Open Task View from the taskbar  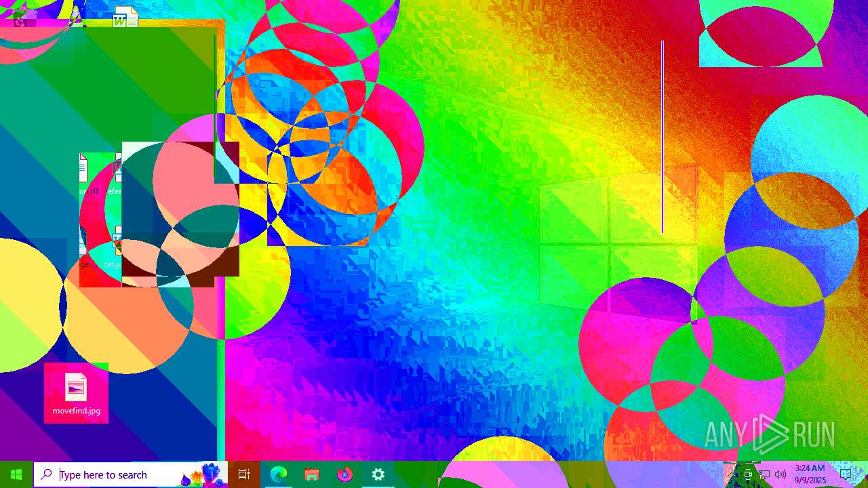(244, 474)
